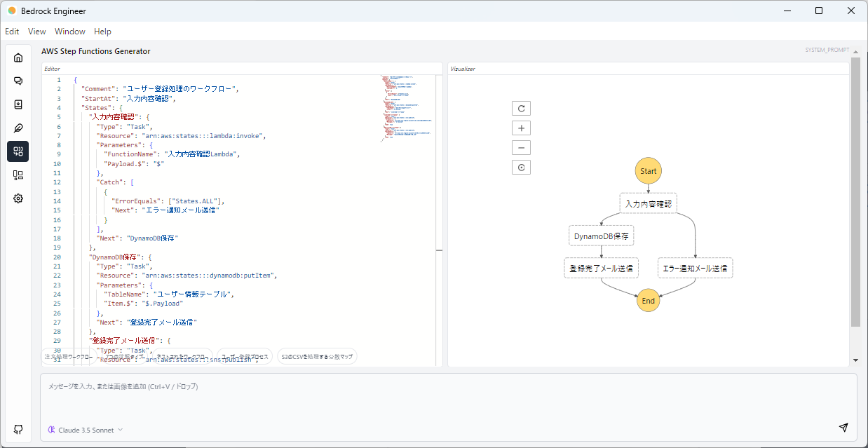
Task: Click the "Catch" key on line 12
Action: (x=109, y=182)
